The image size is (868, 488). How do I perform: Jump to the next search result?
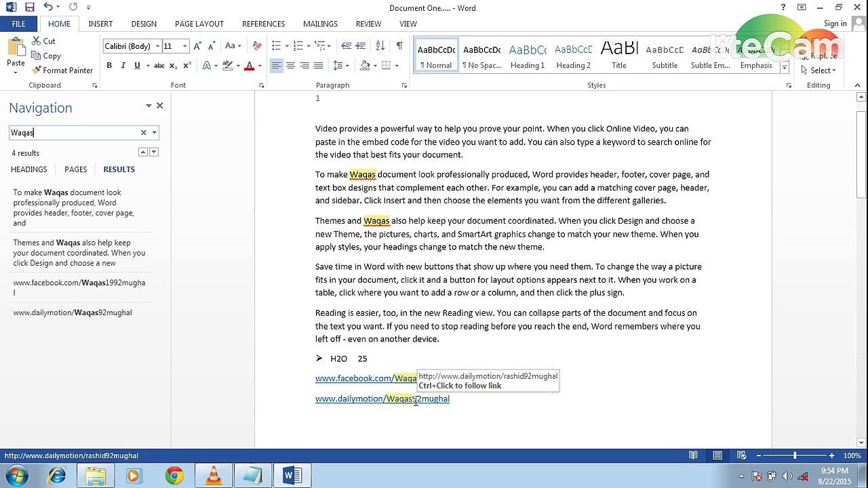(x=154, y=152)
